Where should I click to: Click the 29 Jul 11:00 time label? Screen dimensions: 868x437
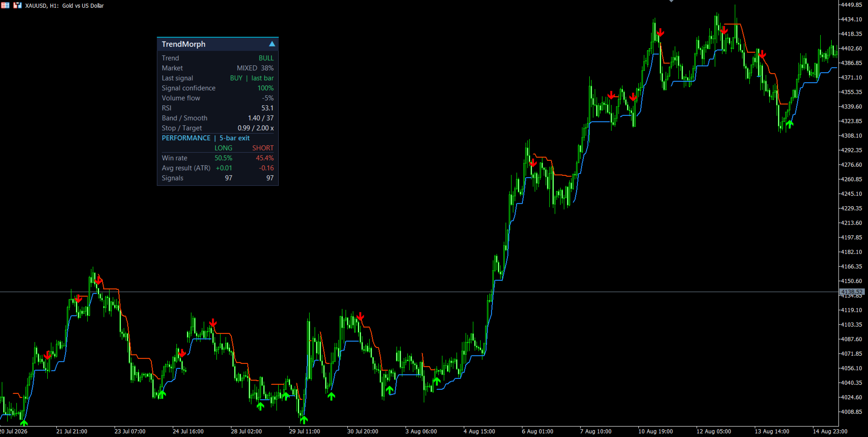coord(305,432)
